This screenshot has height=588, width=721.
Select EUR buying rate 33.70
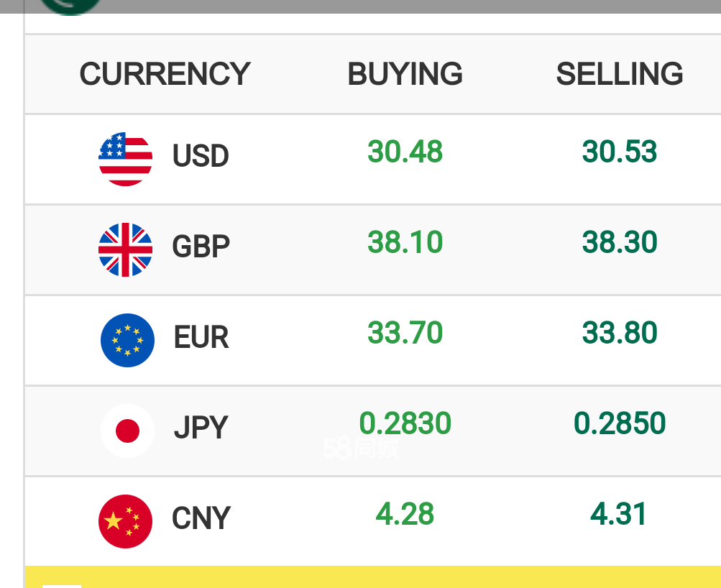[x=405, y=333]
